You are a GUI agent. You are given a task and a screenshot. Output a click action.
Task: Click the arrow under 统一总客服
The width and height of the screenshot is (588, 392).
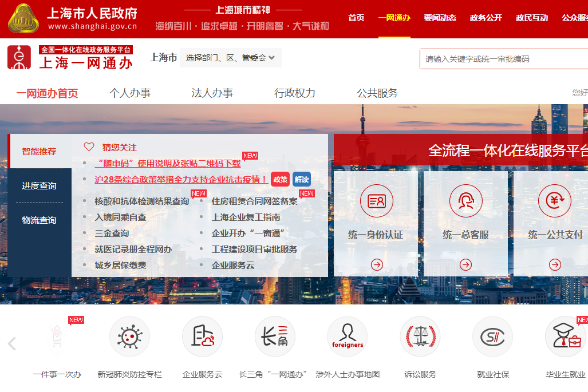[x=466, y=265]
